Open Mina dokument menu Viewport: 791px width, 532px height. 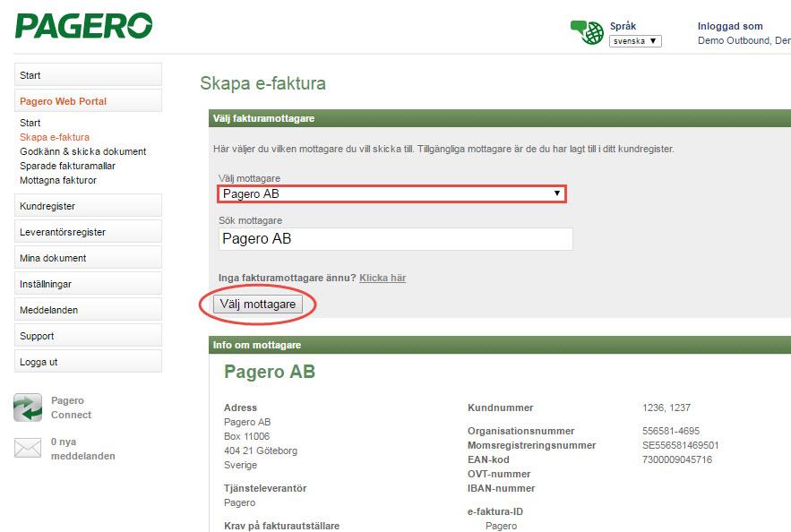point(89,258)
